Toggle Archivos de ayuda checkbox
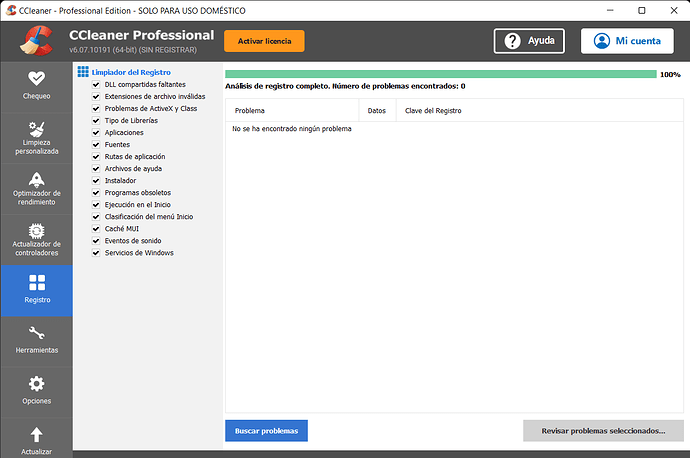The height and width of the screenshot is (458, 690). (x=96, y=169)
